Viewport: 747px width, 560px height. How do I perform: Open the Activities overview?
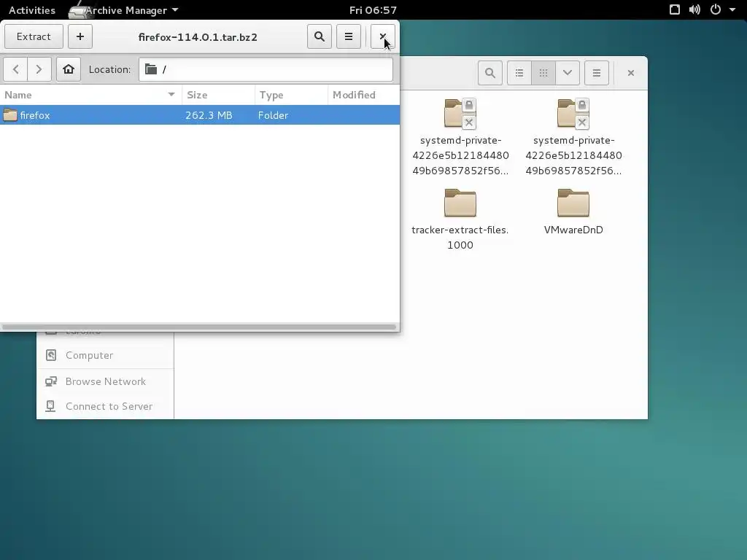tap(32, 10)
